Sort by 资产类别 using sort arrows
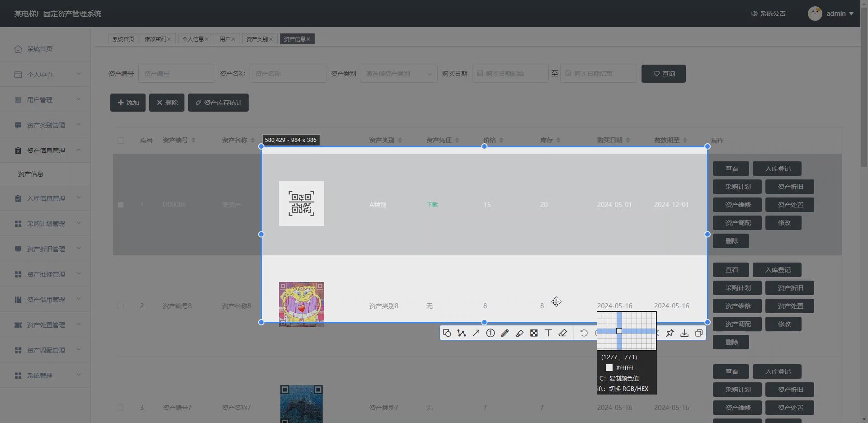Image resolution: width=868 pixels, height=423 pixels. tap(400, 141)
